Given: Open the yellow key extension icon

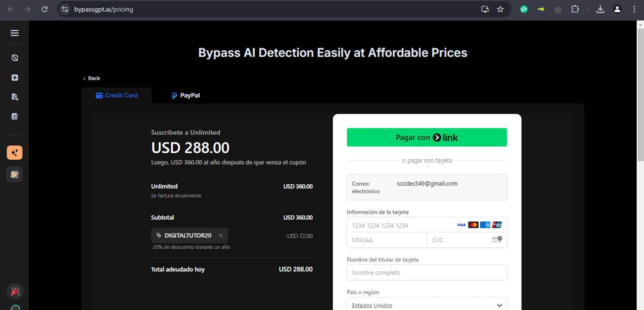Looking at the screenshot, I should pos(541,9).
